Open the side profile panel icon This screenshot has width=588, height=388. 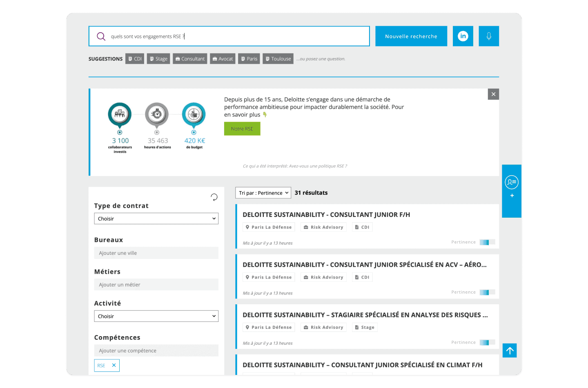(511, 182)
